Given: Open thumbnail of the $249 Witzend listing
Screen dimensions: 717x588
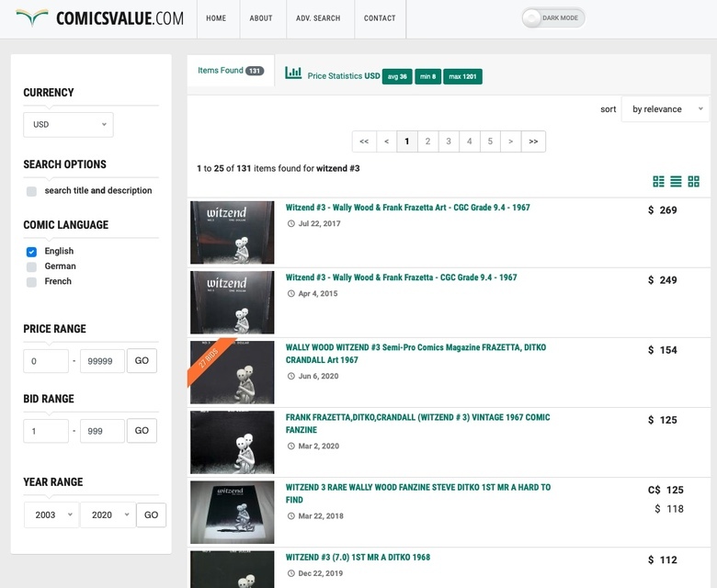Looking at the screenshot, I should tap(233, 302).
